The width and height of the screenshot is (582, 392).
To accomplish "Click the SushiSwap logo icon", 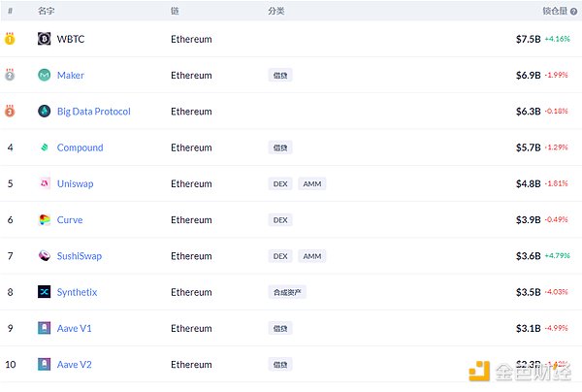I will point(44,256).
